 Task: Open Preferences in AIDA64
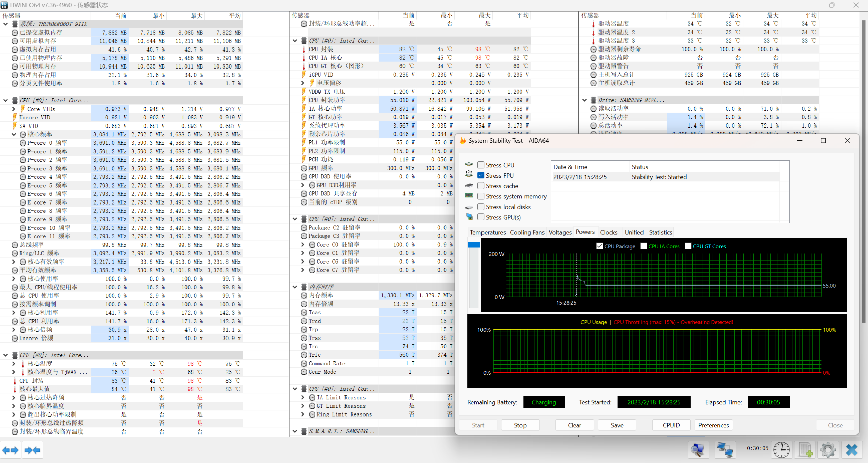(713, 425)
